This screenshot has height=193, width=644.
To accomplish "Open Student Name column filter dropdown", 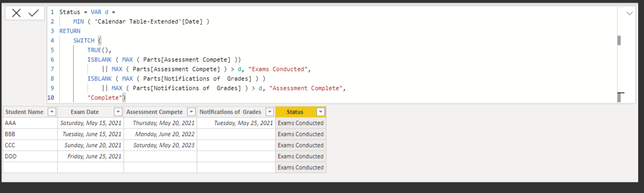I will coord(51,112).
